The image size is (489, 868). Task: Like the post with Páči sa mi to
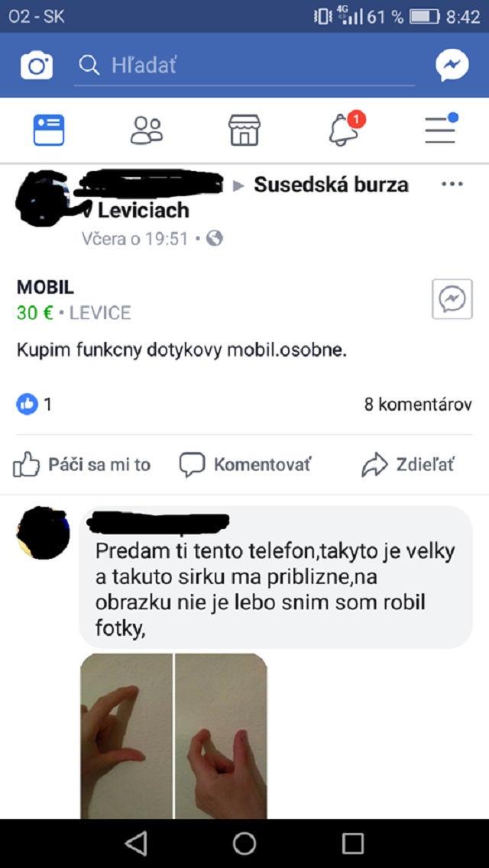82,464
